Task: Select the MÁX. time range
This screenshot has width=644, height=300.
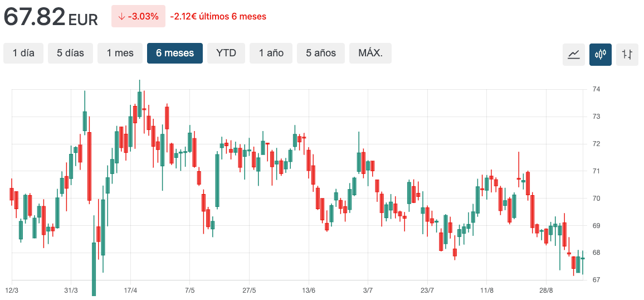Action: coord(370,53)
